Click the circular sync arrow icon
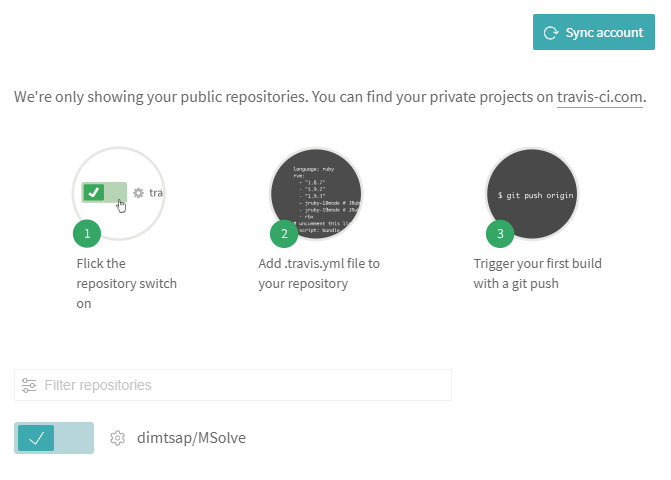 point(550,33)
